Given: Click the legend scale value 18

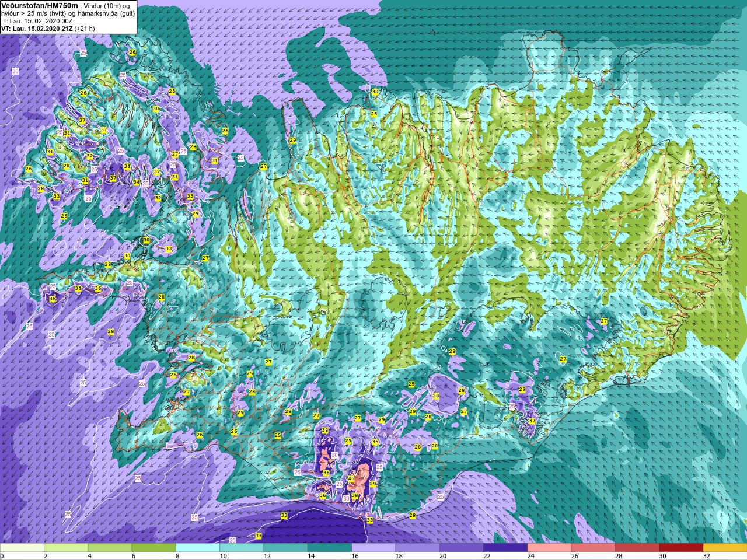Looking at the screenshot, I should (x=399, y=556).
